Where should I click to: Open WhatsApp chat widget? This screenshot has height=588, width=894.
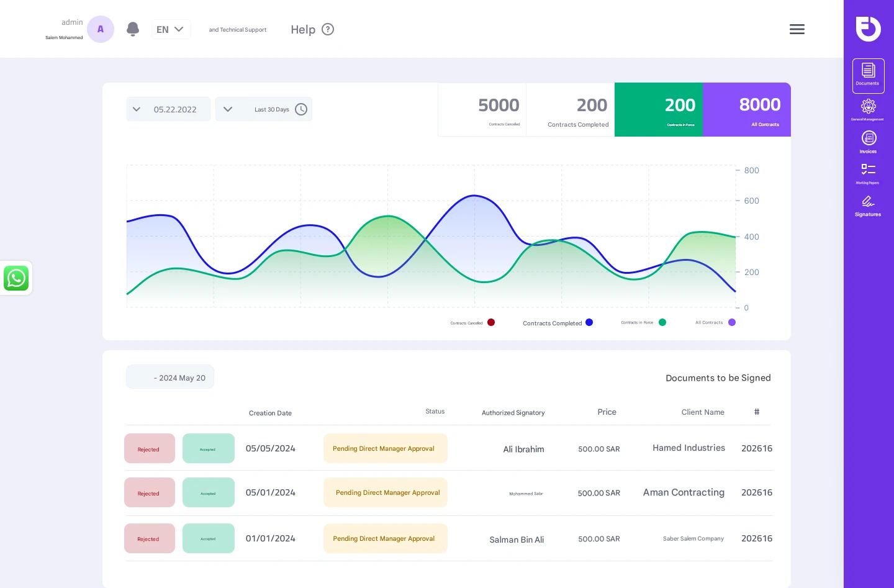16,278
